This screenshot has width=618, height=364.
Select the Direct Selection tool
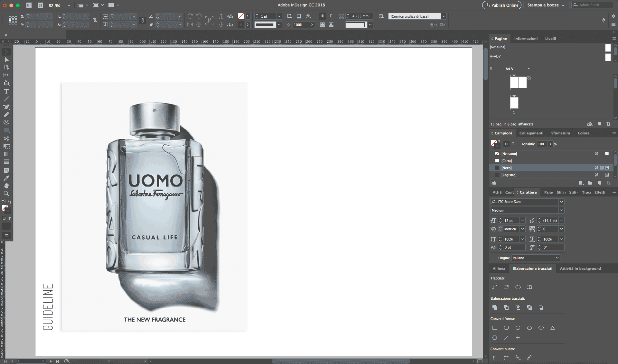tap(6, 59)
